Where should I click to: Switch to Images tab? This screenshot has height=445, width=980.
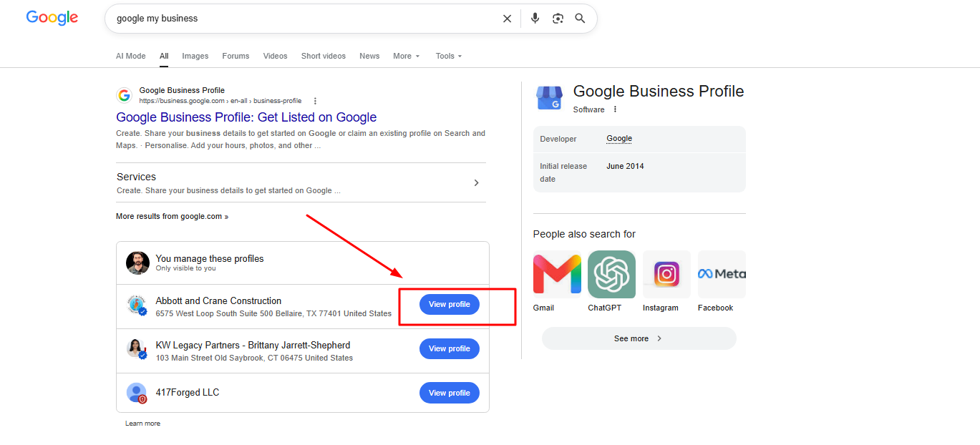point(195,56)
